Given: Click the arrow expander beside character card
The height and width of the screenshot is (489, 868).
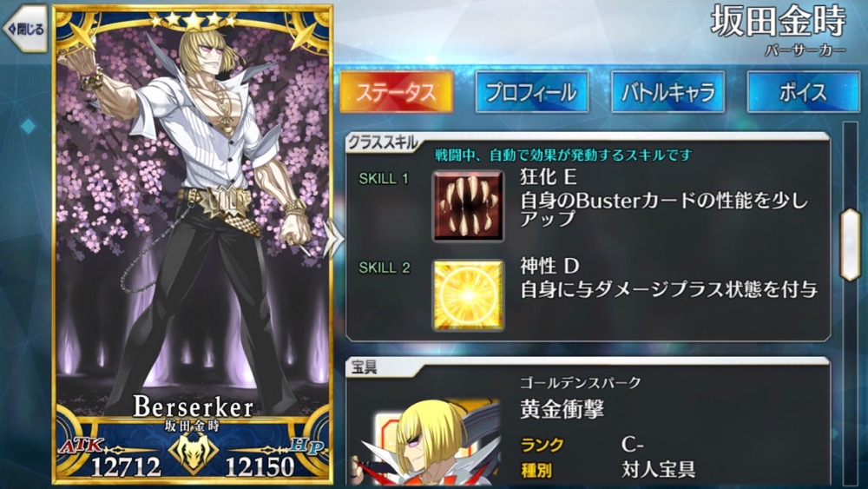Looking at the screenshot, I should coord(334,240).
